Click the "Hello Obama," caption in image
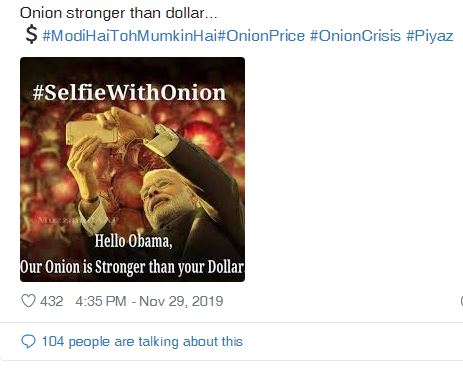 point(133,241)
